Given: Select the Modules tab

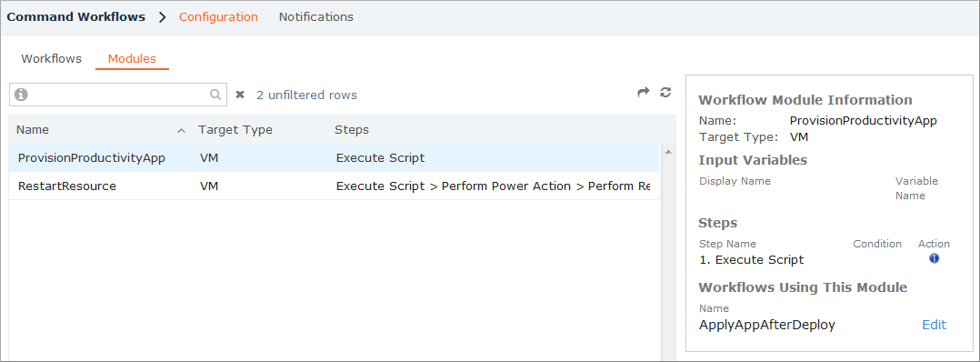Looking at the screenshot, I should (x=132, y=59).
